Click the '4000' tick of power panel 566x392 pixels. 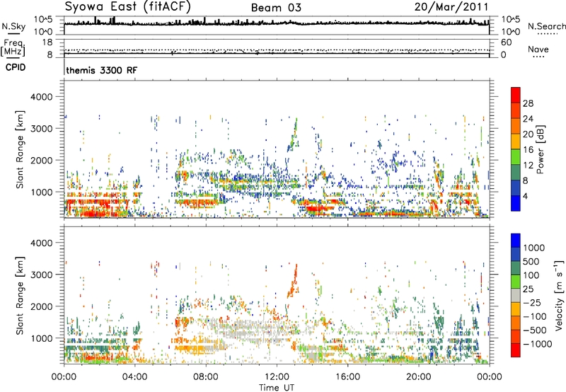coord(42,97)
